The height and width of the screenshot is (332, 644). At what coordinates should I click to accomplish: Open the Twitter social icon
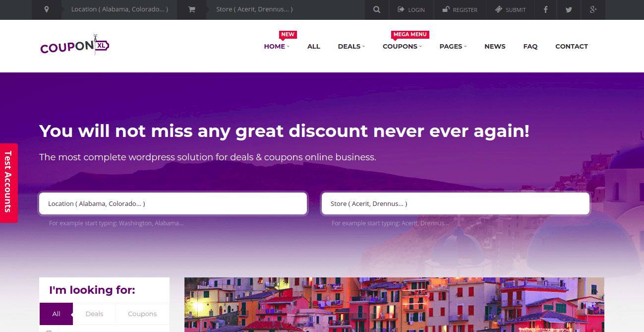click(569, 9)
